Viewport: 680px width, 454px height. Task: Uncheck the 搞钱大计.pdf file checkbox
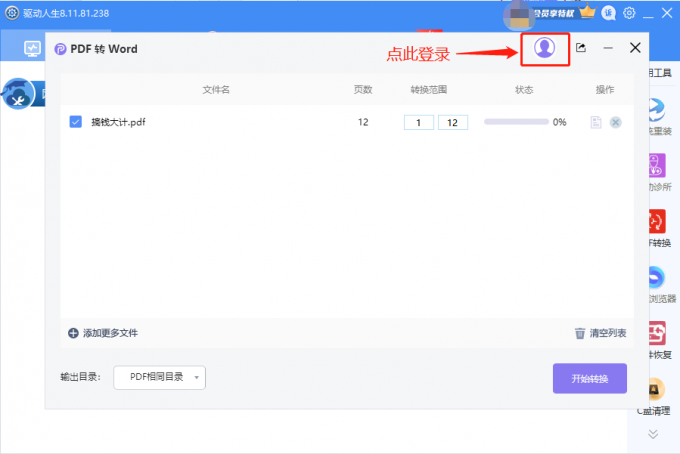[x=75, y=122]
